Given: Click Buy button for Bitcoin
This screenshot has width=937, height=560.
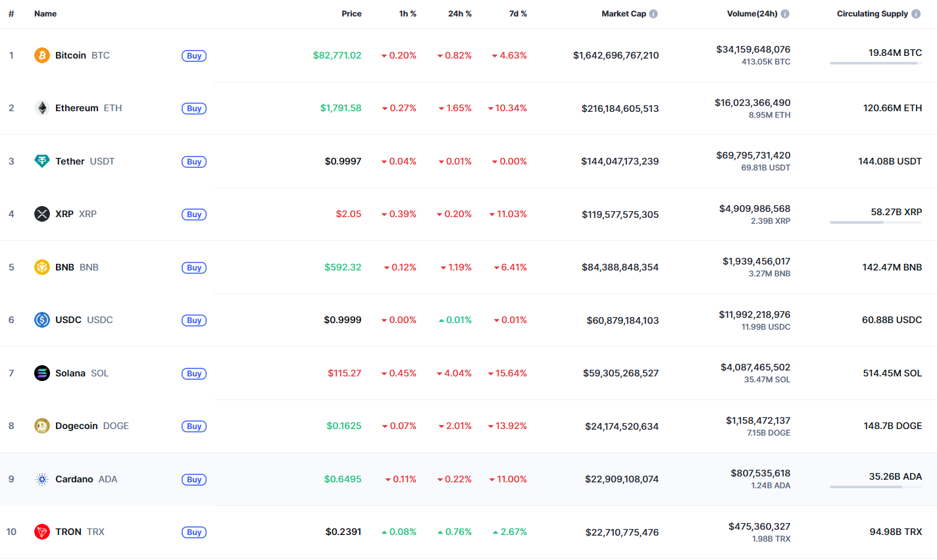Looking at the screenshot, I should pyautogui.click(x=194, y=56).
